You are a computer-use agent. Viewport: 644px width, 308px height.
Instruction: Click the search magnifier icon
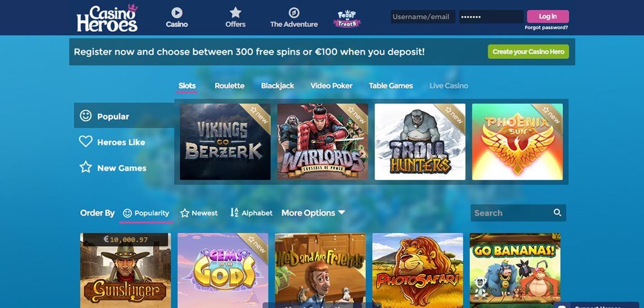(x=557, y=212)
